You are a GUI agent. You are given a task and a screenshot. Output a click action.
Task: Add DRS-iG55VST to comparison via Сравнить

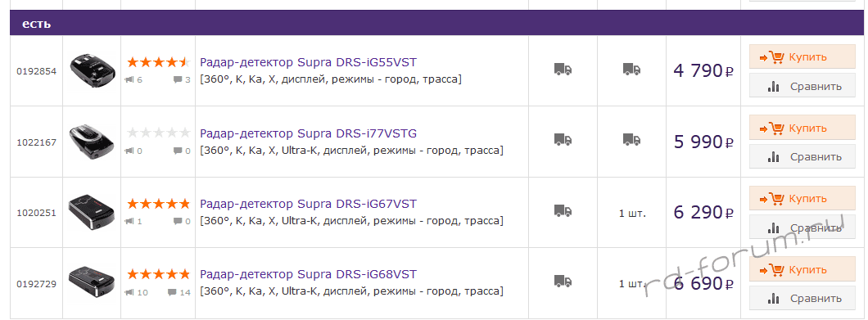pyautogui.click(x=802, y=86)
